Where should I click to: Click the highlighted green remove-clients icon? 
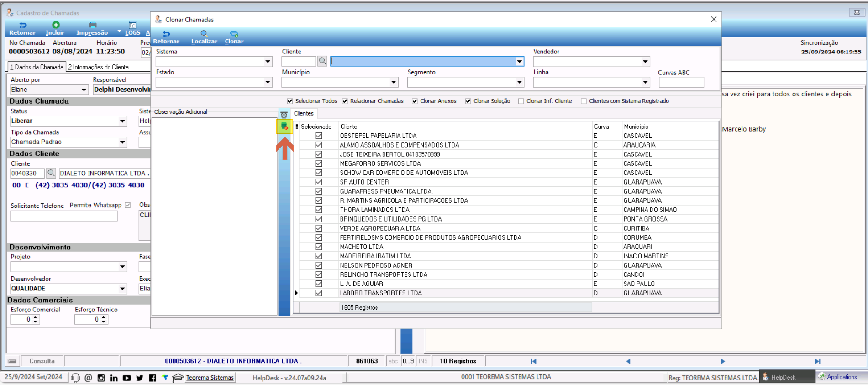(x=284, y=126)
